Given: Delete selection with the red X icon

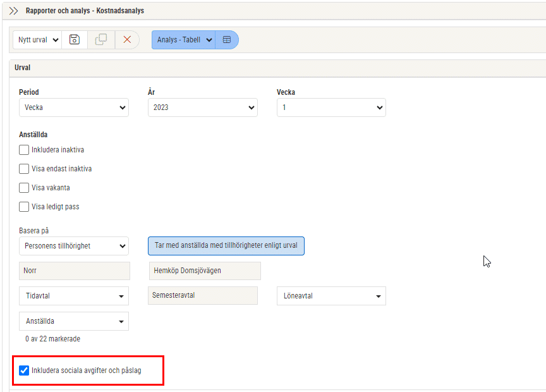Looking at the screenshot, I should (x=127, y=39).
